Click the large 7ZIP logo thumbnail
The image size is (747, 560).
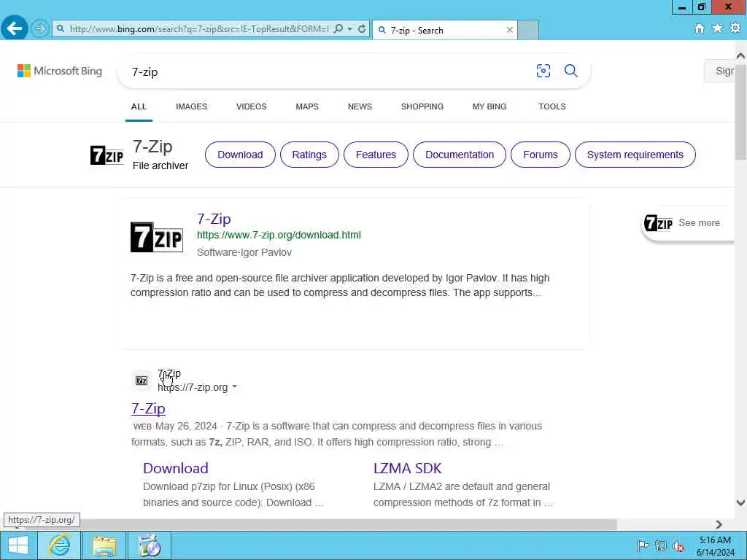157,237
